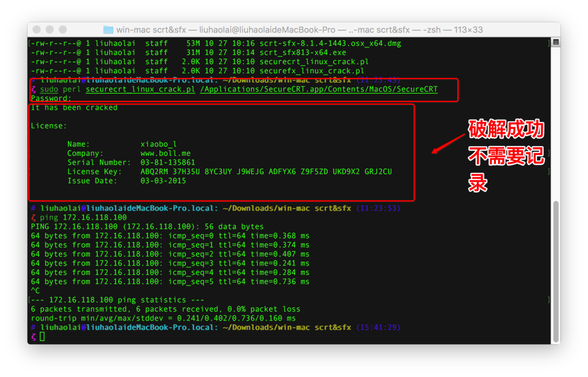The width and height of the screenshot is (588, 377).
Task: Click the cursor block at the last prompt
Action: click(42, 337)
